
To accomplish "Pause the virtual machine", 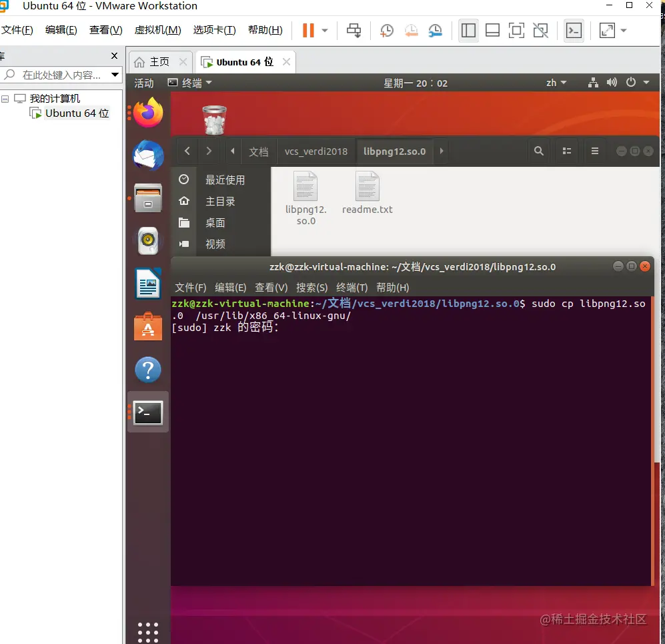I will coord(308,30).
